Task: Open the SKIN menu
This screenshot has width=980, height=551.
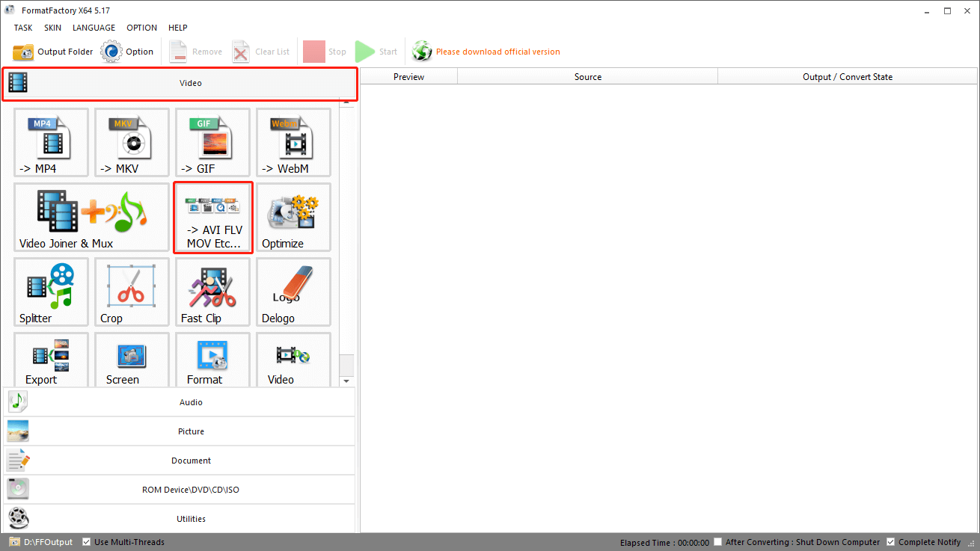Action: click(52, 28)
